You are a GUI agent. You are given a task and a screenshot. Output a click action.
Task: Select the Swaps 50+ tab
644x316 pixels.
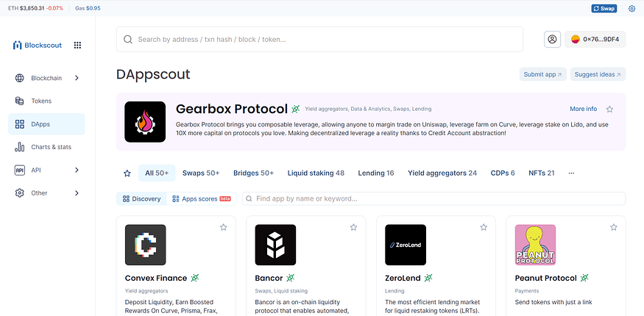click(x=201, y=173)
